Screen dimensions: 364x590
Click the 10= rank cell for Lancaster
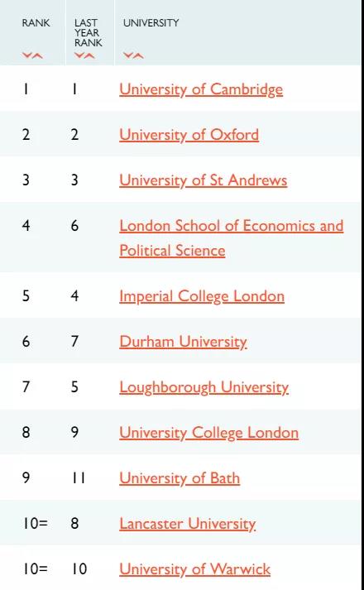(x=35, y=524)
